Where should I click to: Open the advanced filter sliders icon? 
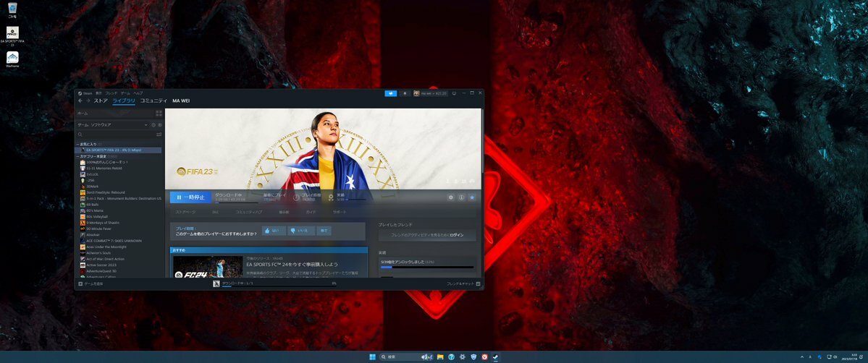point(159,134)
